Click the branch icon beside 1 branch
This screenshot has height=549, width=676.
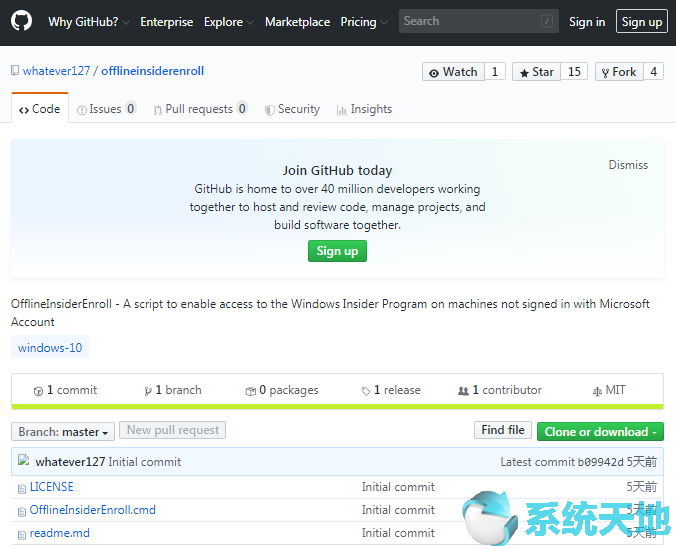(148, 391)
